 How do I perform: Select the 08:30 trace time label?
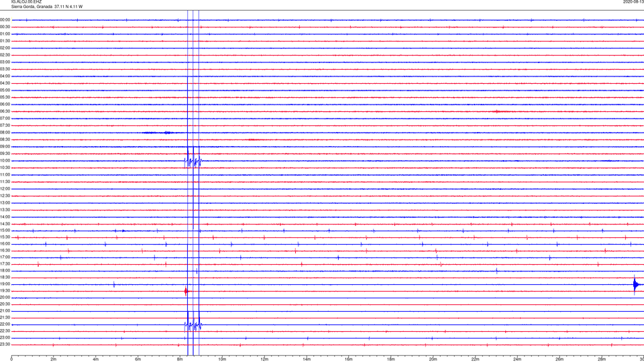(x=5, y=139)
